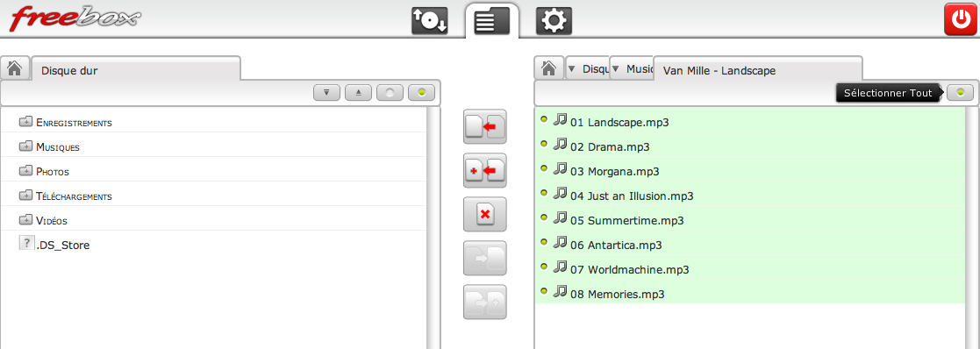Expand the Photos folder
This screenshot has height=349, width=980.
coord(25,170)
